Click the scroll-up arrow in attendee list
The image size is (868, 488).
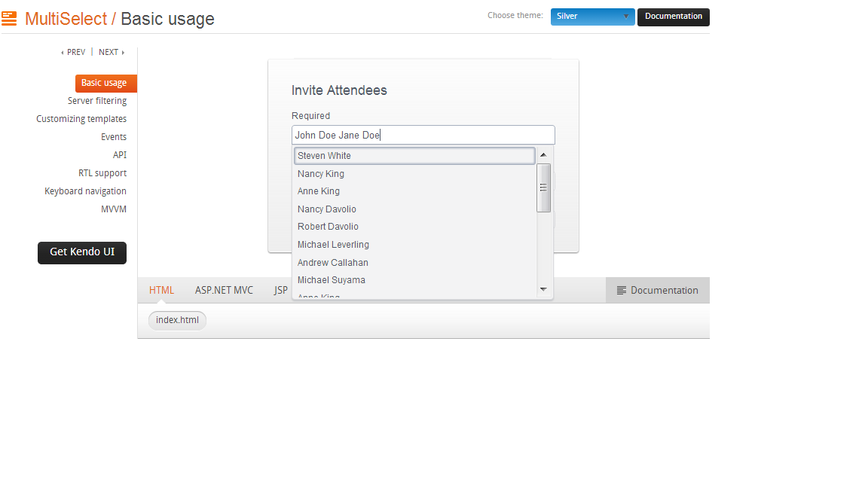(543, 154)
